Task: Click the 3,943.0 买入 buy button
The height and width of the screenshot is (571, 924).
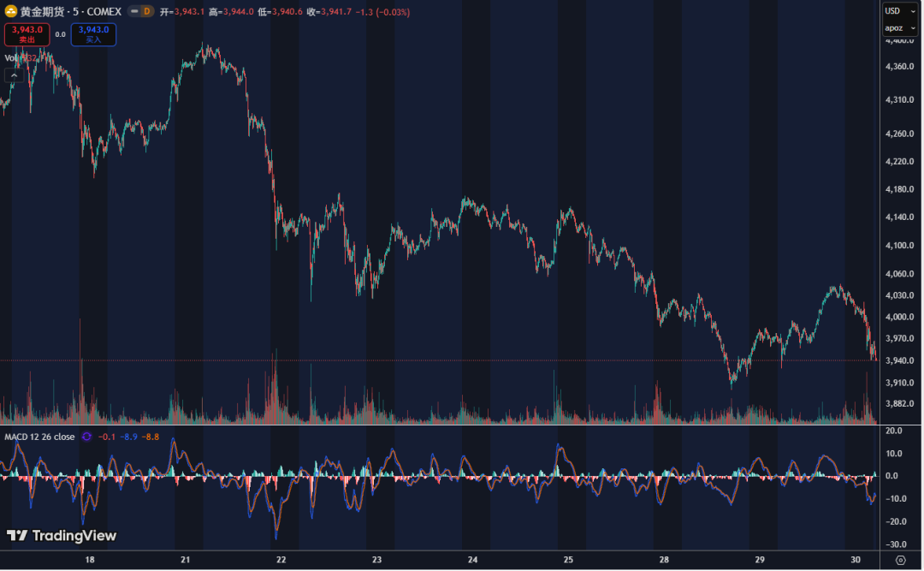Action: 94,34
